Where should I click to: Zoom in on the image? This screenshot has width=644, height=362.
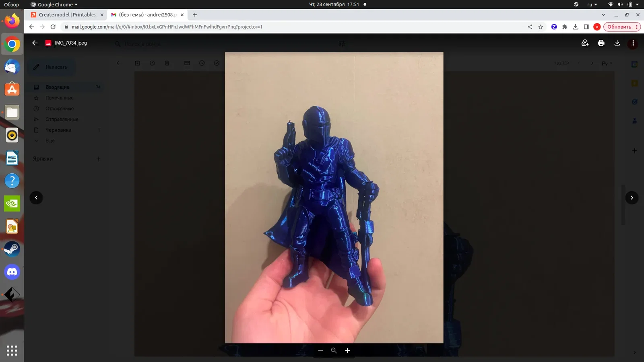(x=347, y=351)
